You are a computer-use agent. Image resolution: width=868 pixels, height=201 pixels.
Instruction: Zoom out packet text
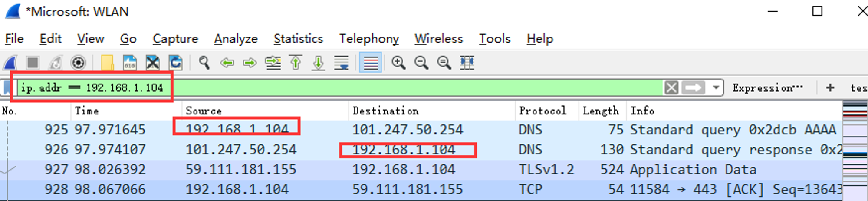pos(421,63)
